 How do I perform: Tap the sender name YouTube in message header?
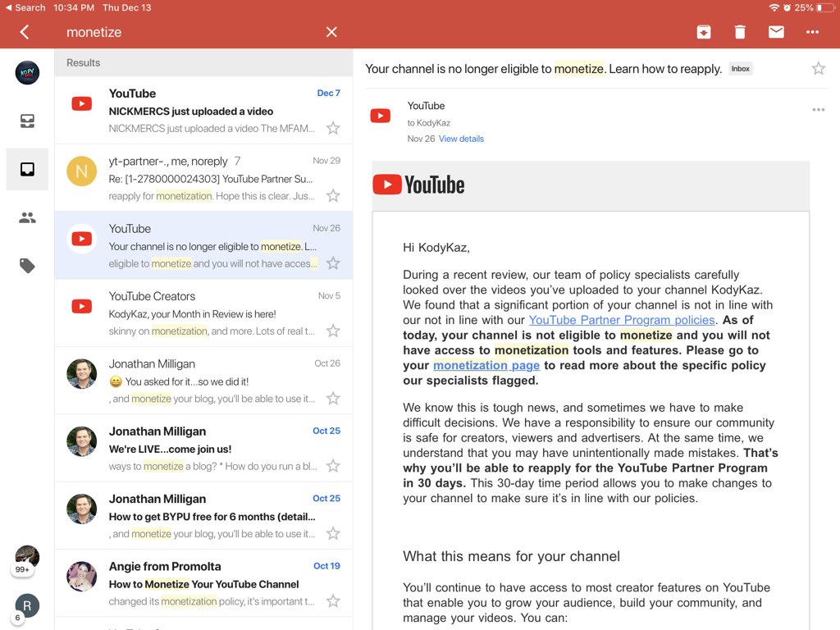coord(426,106)
